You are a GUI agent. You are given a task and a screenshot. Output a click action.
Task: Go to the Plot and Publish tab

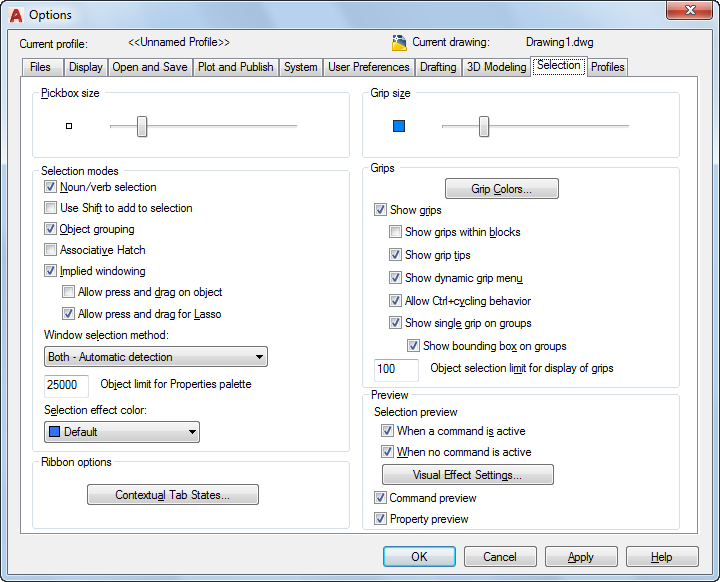[235, 67]
